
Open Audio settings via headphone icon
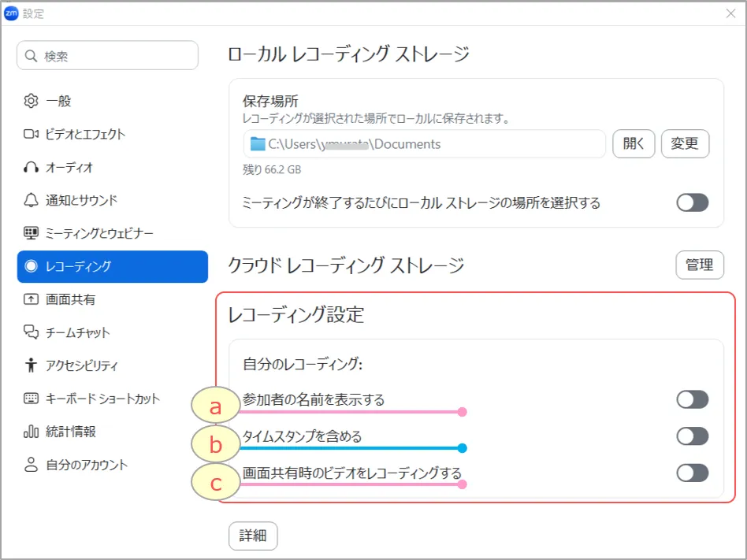click(32, 167)
